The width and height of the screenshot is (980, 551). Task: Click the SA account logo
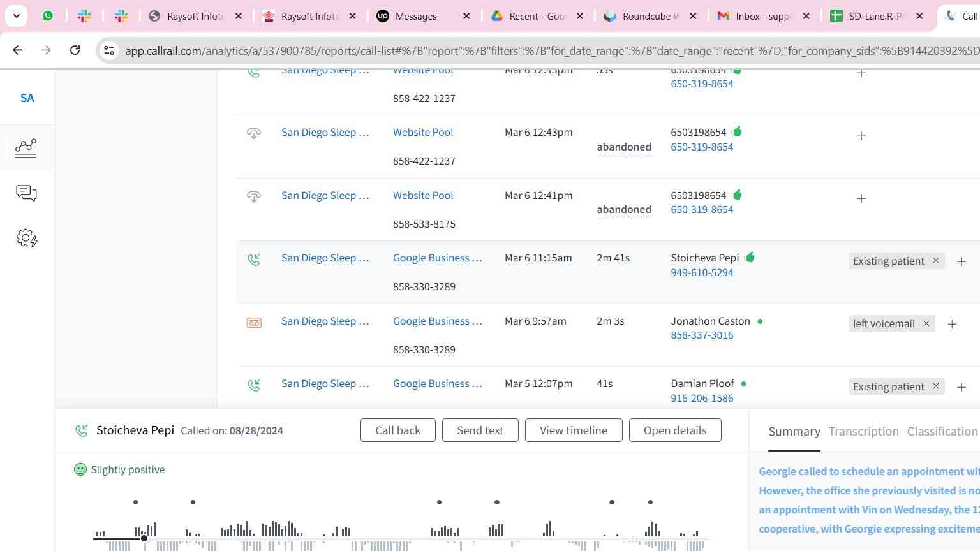tap(27, 98)
